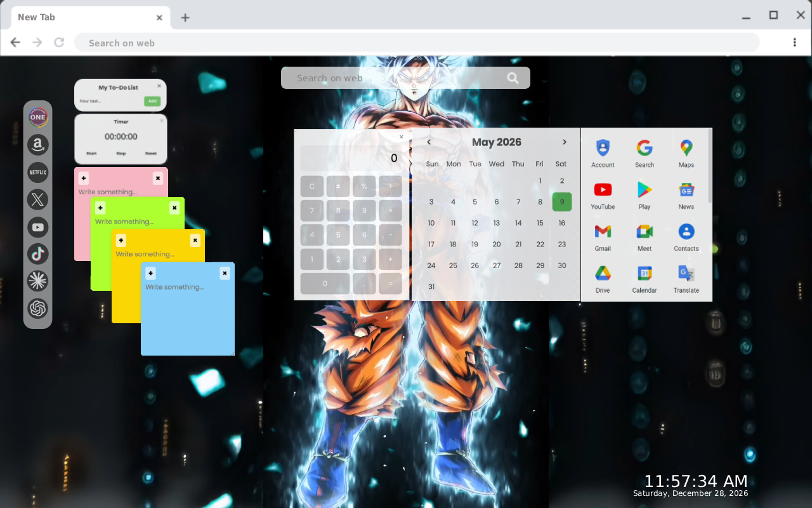
Task: Close the calculator widget
Action: tap(401, 137)
